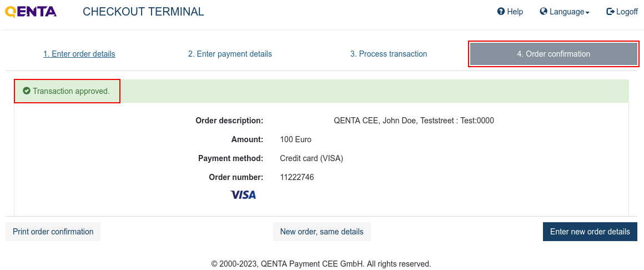The width and height of the screenshot is (644, 270).
Task: Click the Help question mark icon
Action: pyautogui.click(x=501, y=12)
